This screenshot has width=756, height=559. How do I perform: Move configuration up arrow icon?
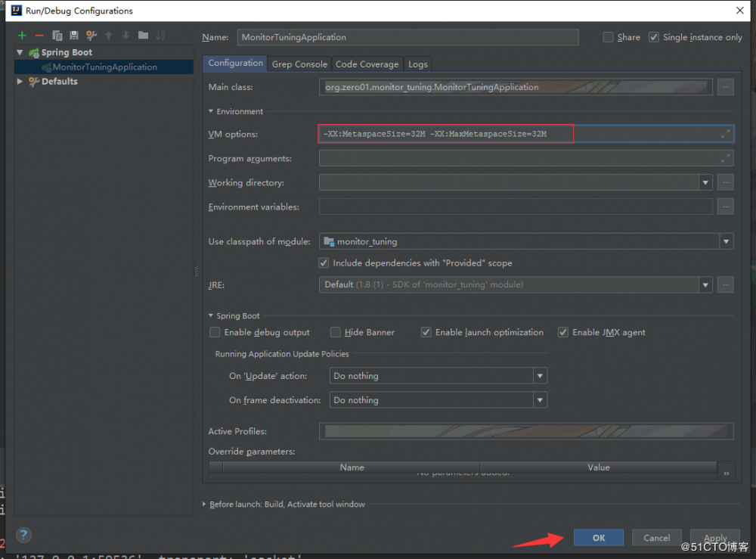pyautogui.click(x=109, y=36)
